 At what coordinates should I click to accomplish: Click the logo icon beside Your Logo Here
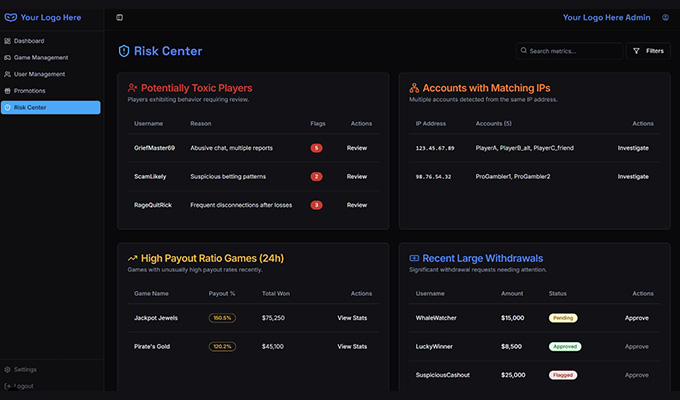[x=11, y=17]
